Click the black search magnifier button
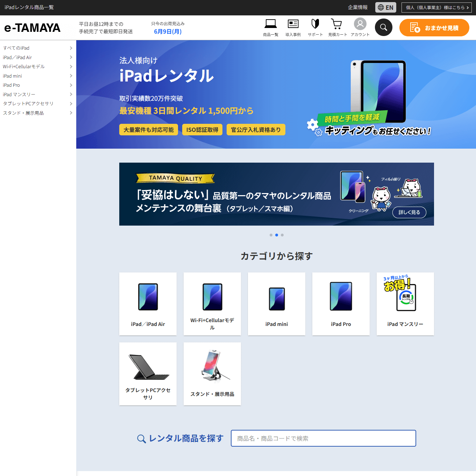The width and height of the screenshot is (476, 476). point(384,27)
